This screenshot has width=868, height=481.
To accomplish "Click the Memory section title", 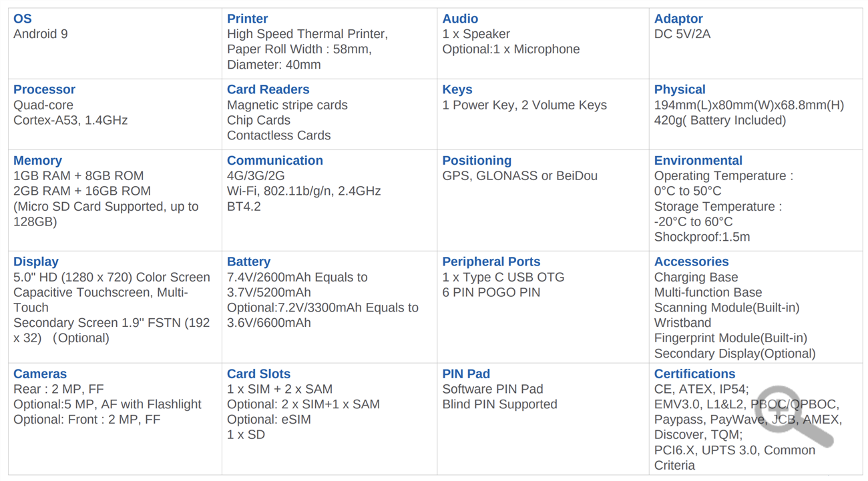I will (37, 161).
